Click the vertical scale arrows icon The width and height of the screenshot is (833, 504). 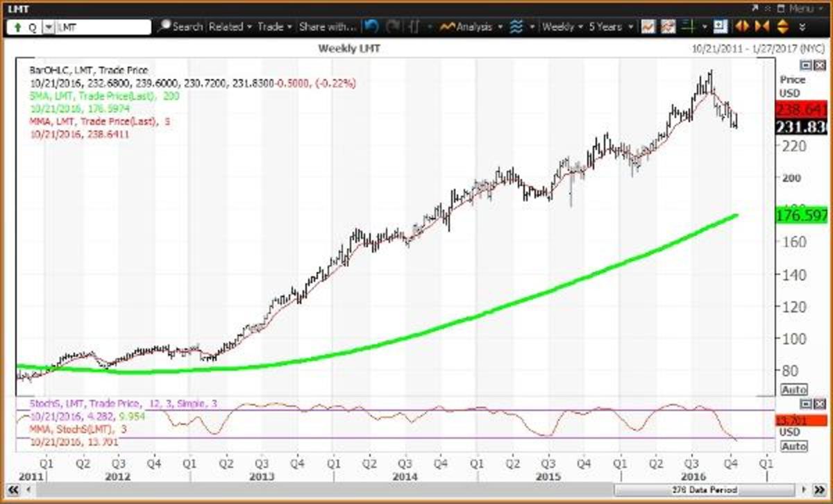click(x=783, y=27)
